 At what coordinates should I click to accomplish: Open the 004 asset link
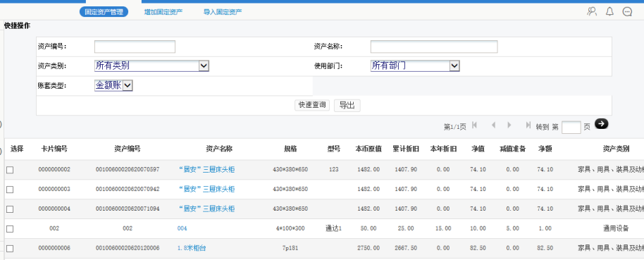pyautogui.click(x=182, y=228)
